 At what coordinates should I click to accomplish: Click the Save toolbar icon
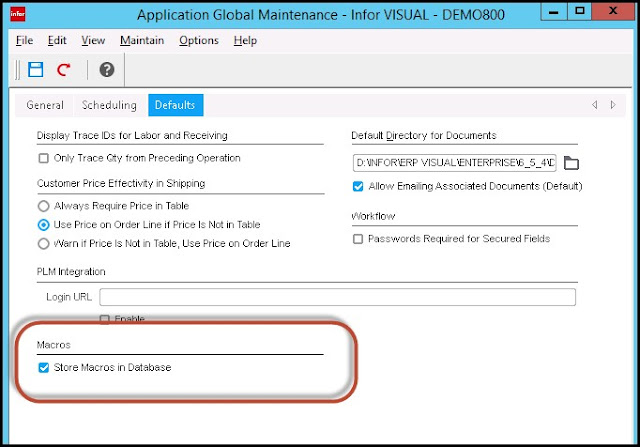tap(36, 69)
